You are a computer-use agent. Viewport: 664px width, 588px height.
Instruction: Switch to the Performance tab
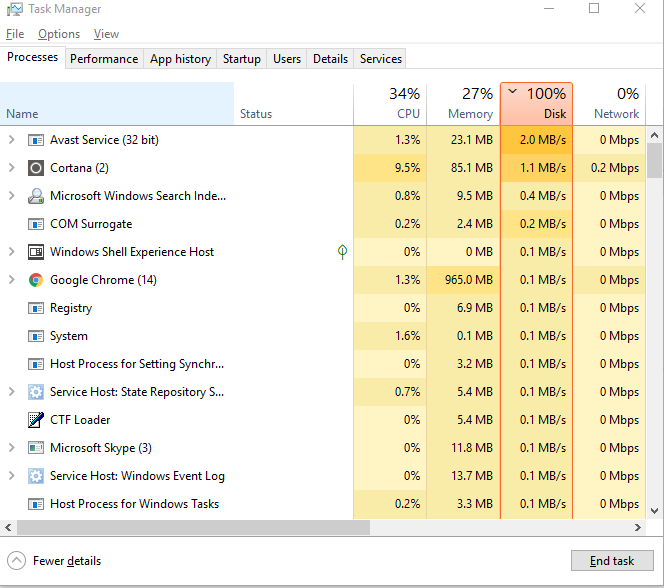pyautogui.click(x=104, y=59)
